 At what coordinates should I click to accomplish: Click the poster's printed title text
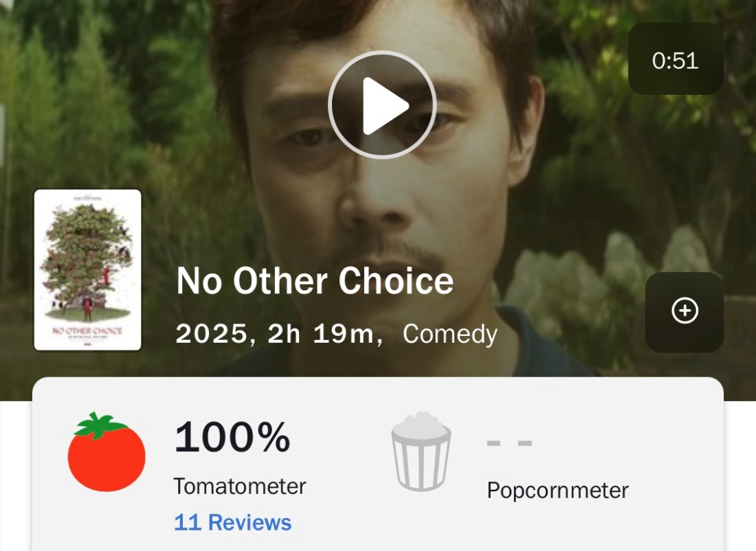(x=87, y=331)
